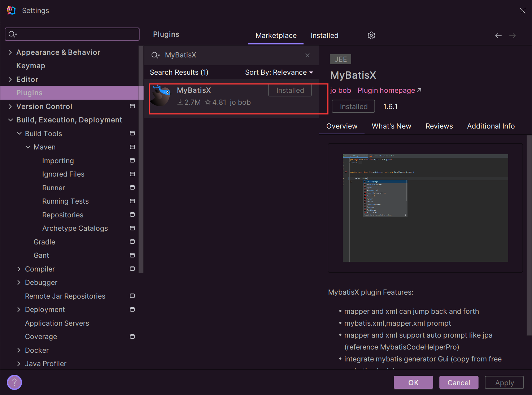The height and width of the screenshot is (395, 532).
Task: Close the Settings dialog
Action: point(523,11)
